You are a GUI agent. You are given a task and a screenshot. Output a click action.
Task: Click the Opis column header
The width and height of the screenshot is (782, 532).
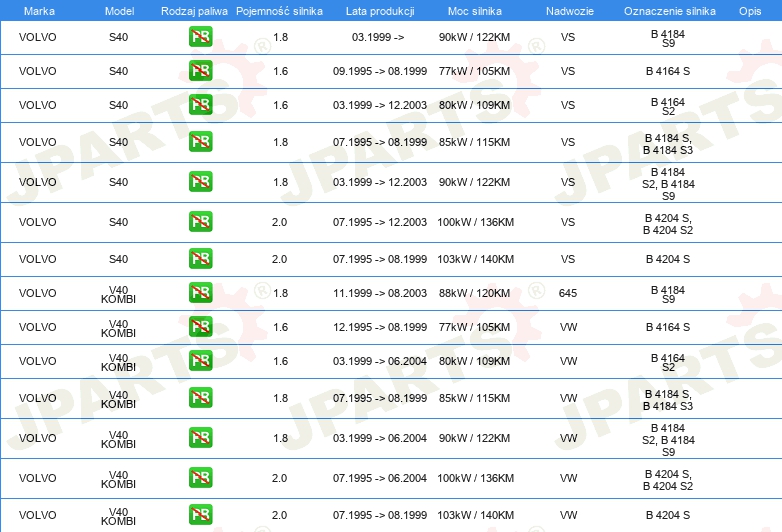(750, 11)
